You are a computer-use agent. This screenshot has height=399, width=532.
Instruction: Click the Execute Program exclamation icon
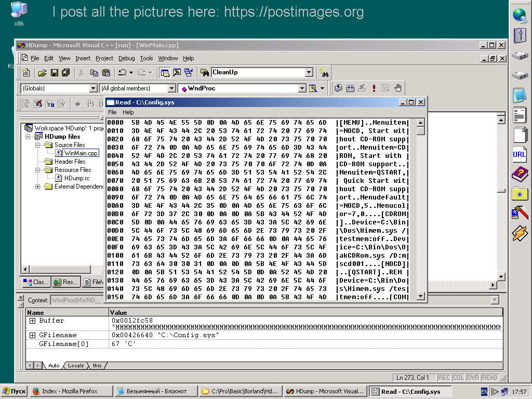tap(374, 88)
